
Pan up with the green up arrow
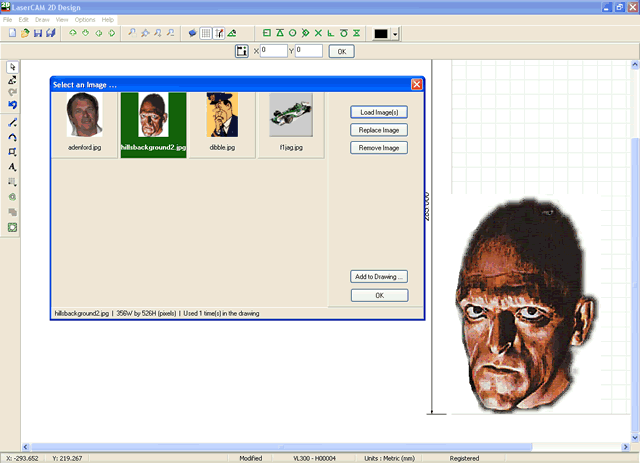click(x=73, y=33)
